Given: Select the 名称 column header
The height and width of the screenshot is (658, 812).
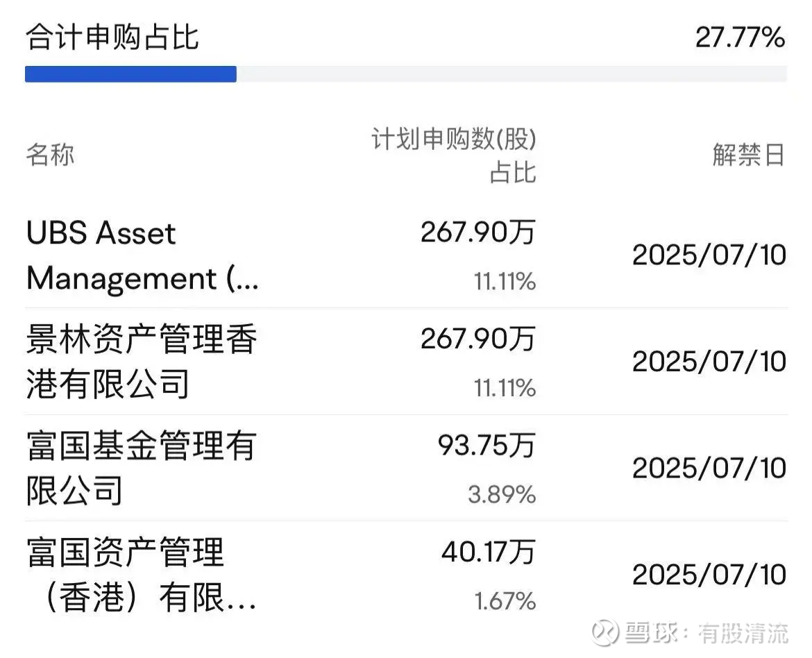Looking at the screenshot, I should pyautogui.click(x=50, y=155).
